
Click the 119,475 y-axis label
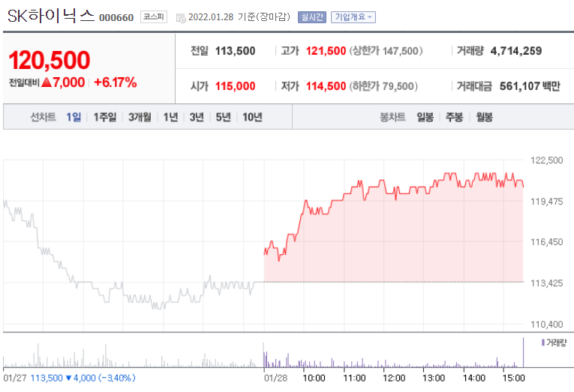(546, 202)
